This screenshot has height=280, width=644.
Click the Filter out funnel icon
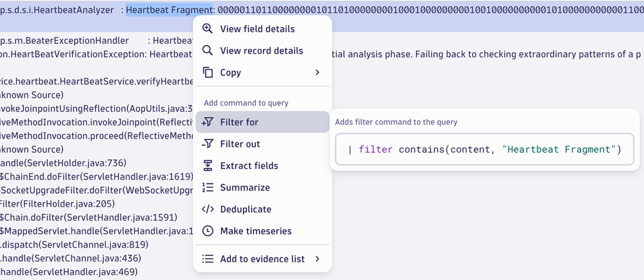(x=208, y=144)
